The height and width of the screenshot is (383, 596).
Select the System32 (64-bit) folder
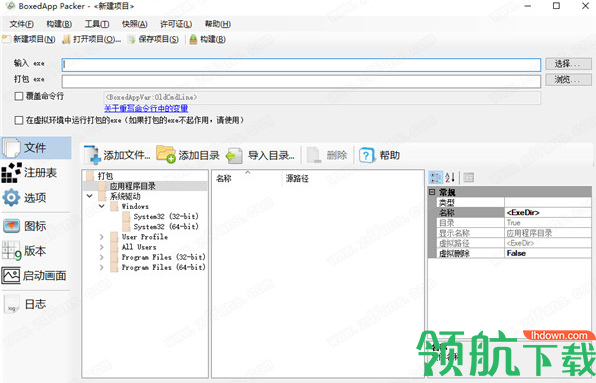pos(166,226)
